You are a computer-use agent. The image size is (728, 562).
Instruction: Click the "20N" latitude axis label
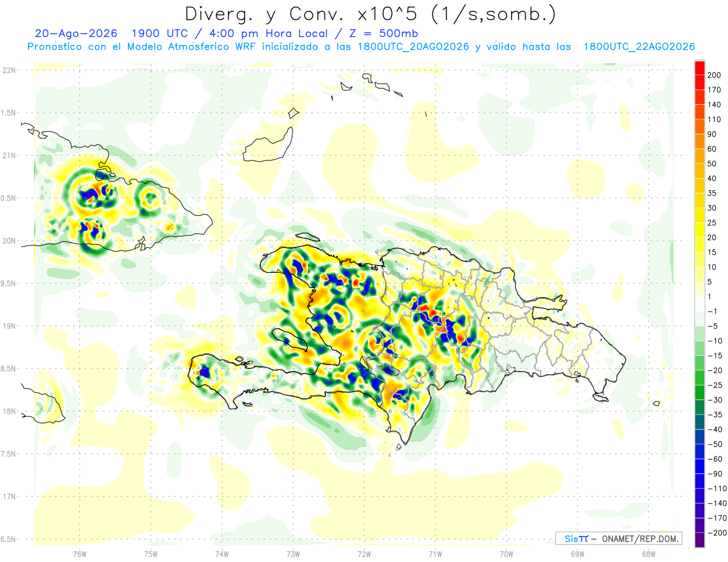(x=9, y=241)
